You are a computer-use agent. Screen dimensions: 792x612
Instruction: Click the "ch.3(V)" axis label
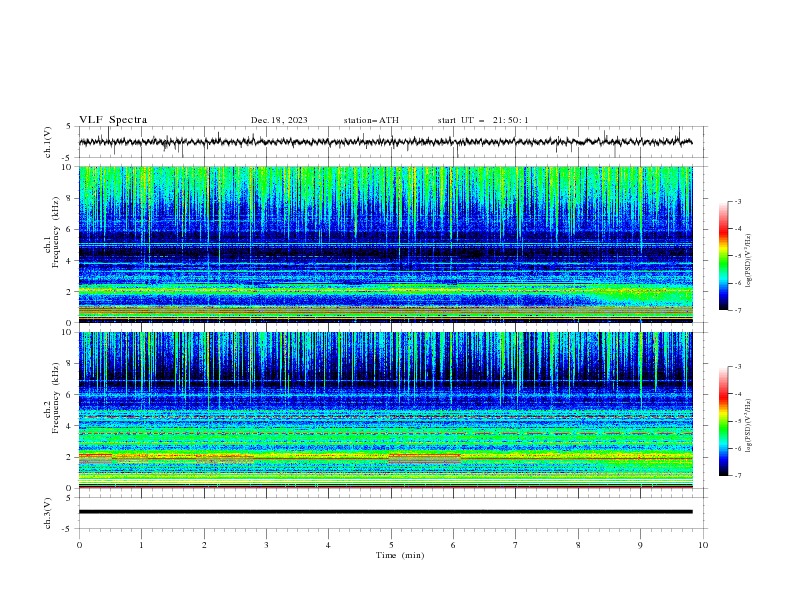(x=48, y=513)
